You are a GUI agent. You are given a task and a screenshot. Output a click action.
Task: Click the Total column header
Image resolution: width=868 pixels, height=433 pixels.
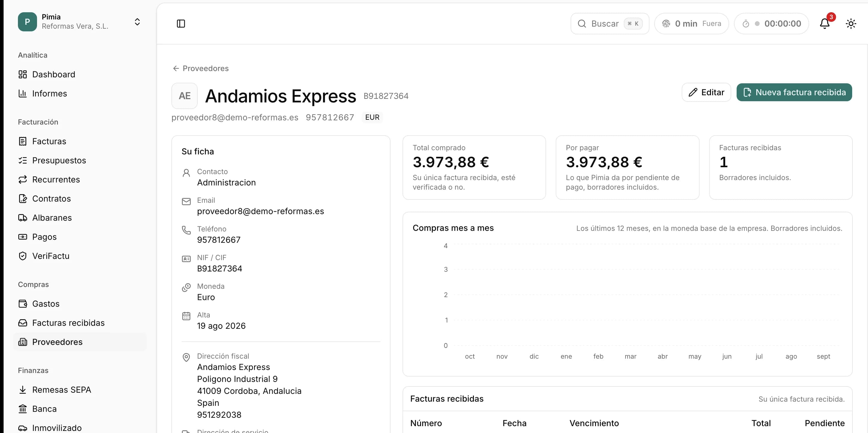tap(761, 423)
